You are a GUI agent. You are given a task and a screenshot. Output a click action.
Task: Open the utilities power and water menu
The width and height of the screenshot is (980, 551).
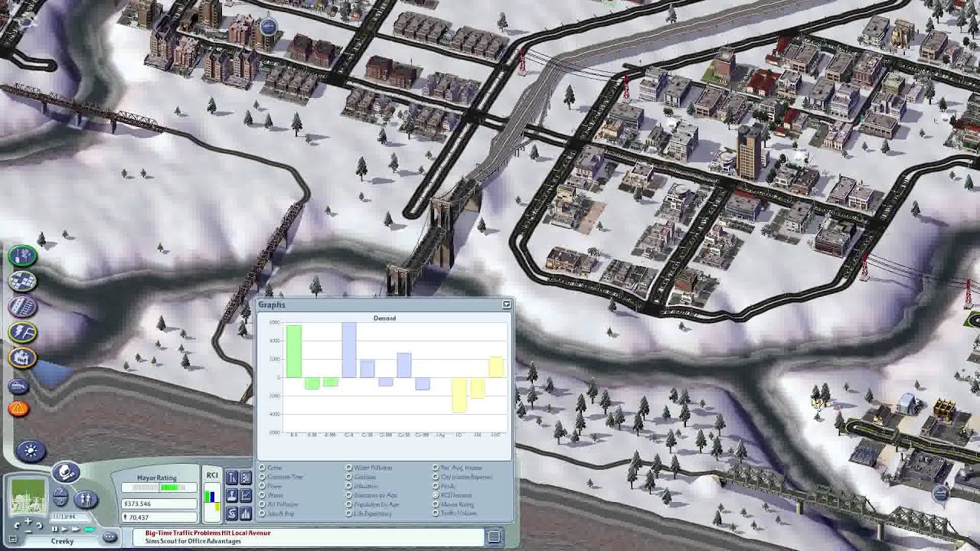(23, 332)
